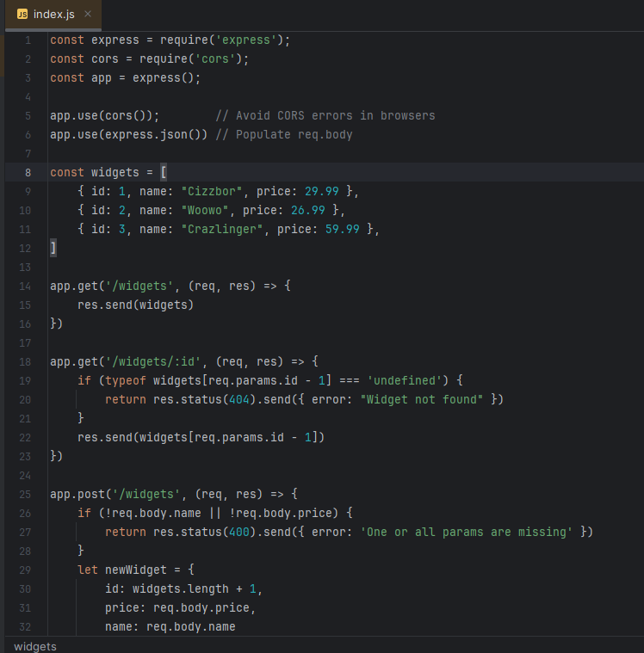Click the JS file icon on tab
The image size is (644, 653).
[22, 15]
